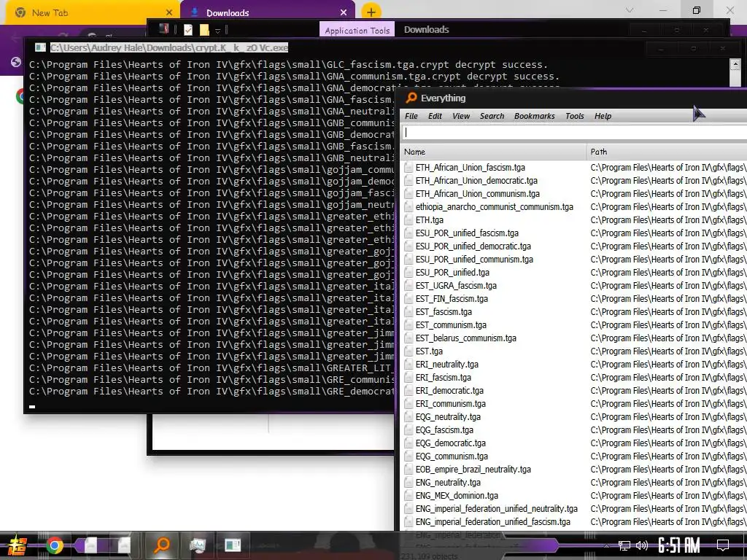Viewport: 747px width, 560px height.
Task: Open the Explorer quick access toolbar dropdown
Action: (217, 31)
